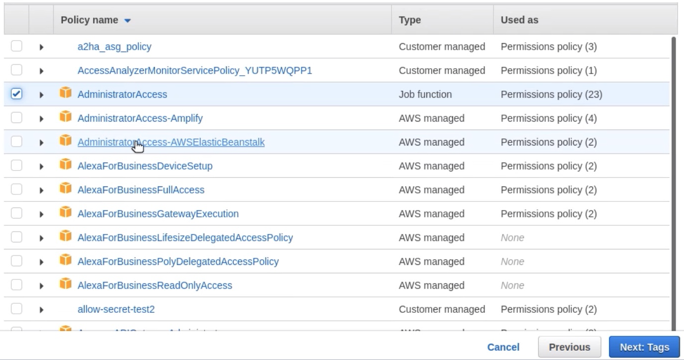
Task: Tick the allow-secret-test2 checkbox
Action: 17,309
